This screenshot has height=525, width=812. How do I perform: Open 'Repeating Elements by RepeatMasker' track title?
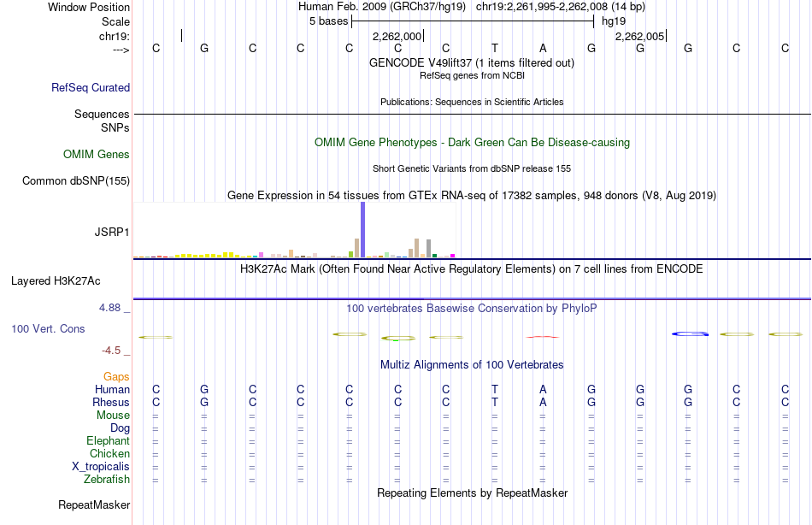coord(472,493)
